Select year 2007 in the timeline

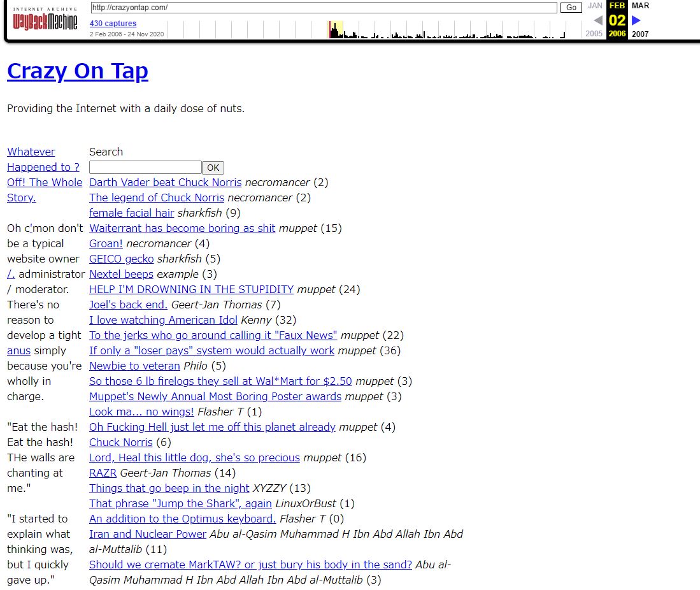(x=640, y=34)
